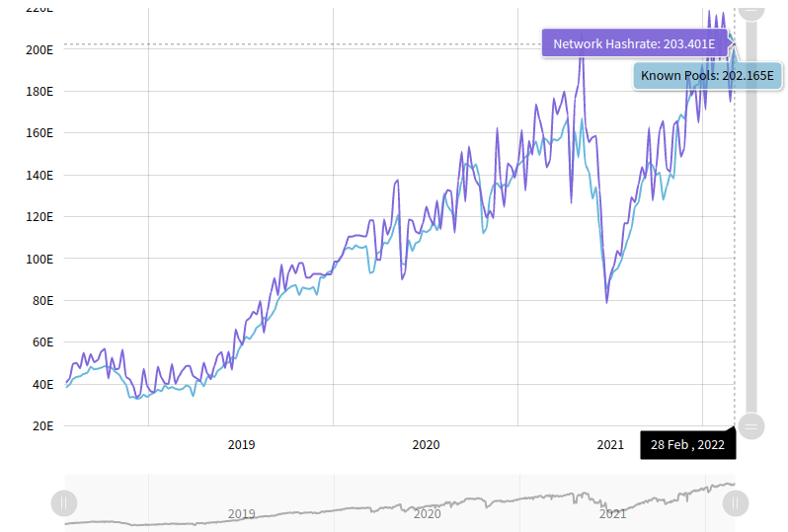Click the bottom grip of vertical zoom scrollbar
Screen dimensions: 788x532
point(751,426)
